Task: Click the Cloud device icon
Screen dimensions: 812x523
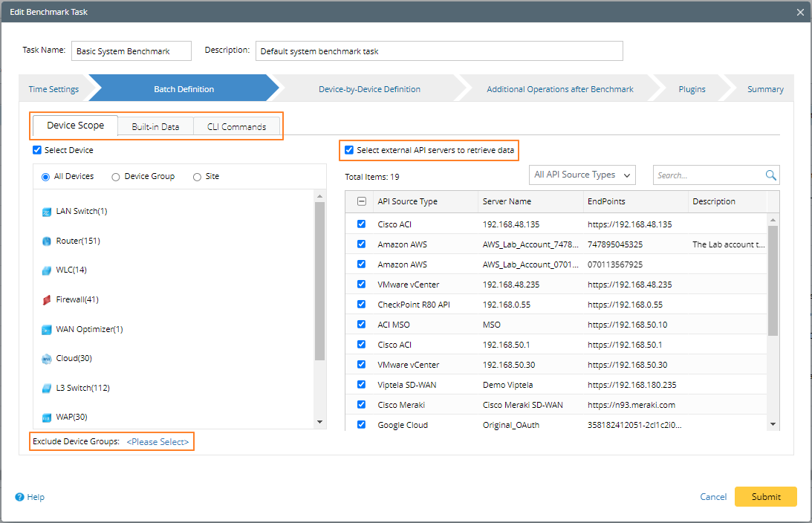Action: (47, 359)
